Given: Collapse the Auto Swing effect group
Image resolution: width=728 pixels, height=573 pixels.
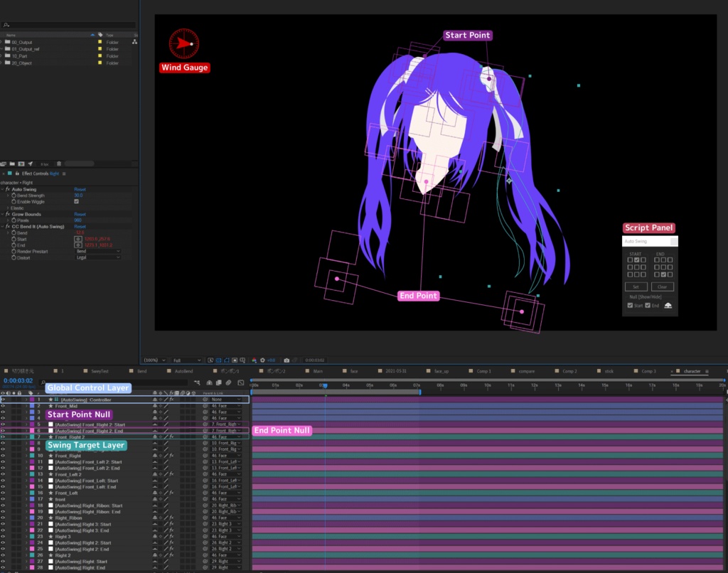Looking at the screenshot, I should coord(2,189).
